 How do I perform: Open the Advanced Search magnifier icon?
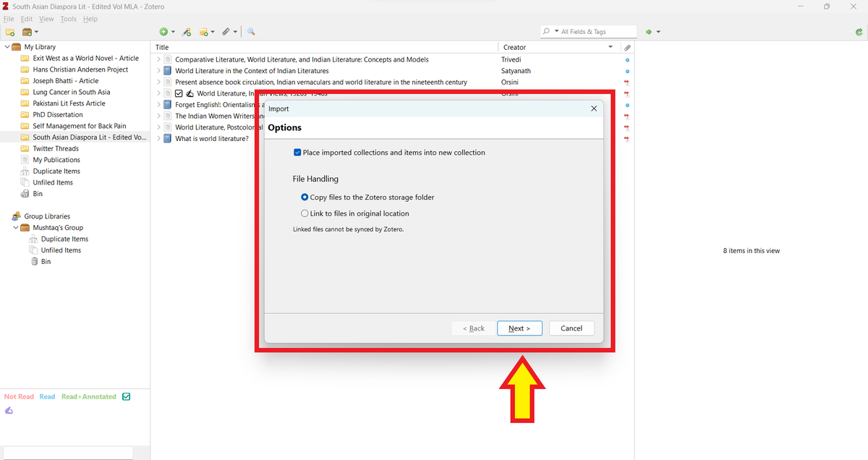pos(251,32)
